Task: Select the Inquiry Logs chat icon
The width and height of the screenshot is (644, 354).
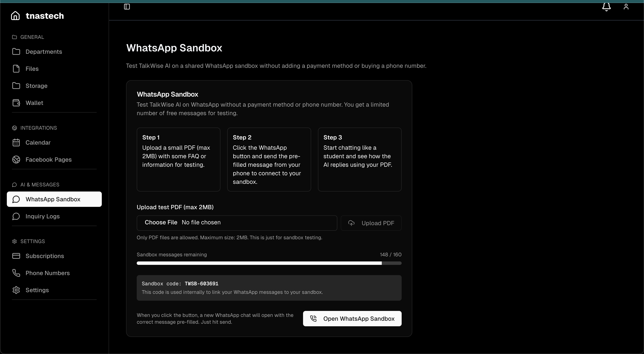Action: click(x=16, y=216)
